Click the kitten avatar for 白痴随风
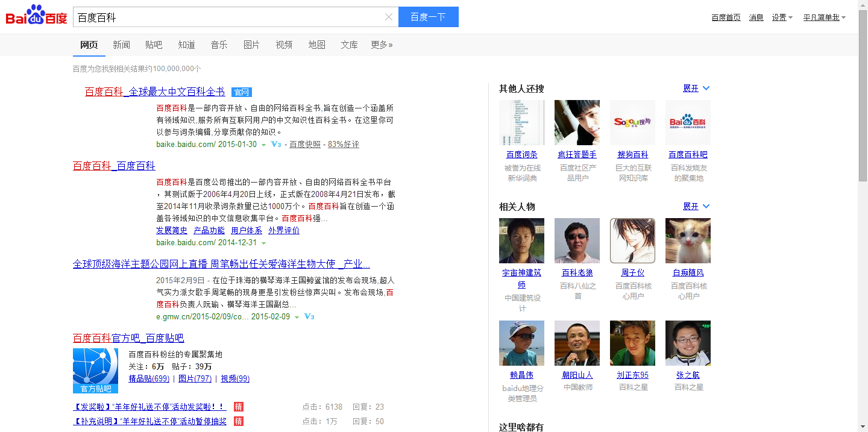 tap(688, 240)
